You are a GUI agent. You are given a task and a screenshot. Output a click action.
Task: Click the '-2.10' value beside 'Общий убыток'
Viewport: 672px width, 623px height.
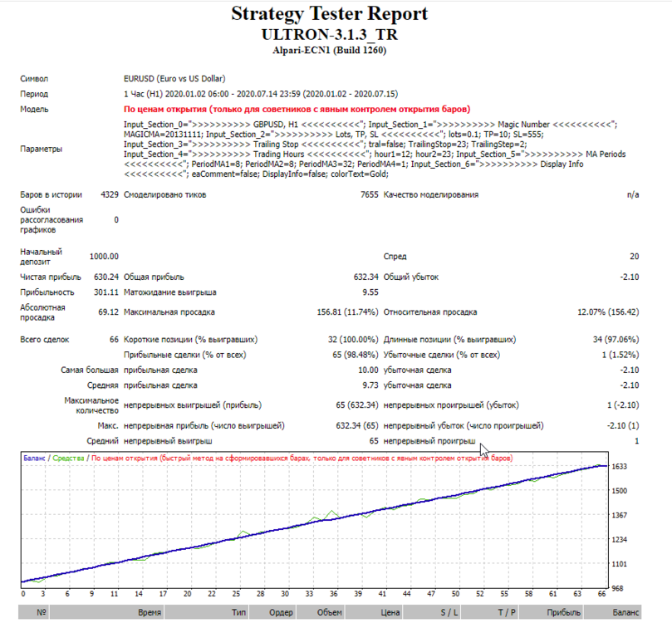(630, 277)
